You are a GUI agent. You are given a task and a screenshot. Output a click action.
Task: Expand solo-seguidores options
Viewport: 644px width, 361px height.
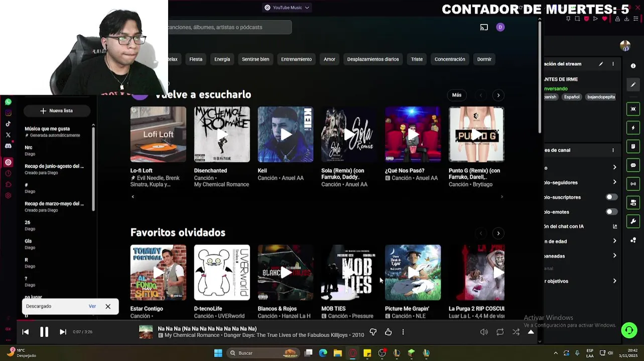pyautogui.click(x=614, y=182)
